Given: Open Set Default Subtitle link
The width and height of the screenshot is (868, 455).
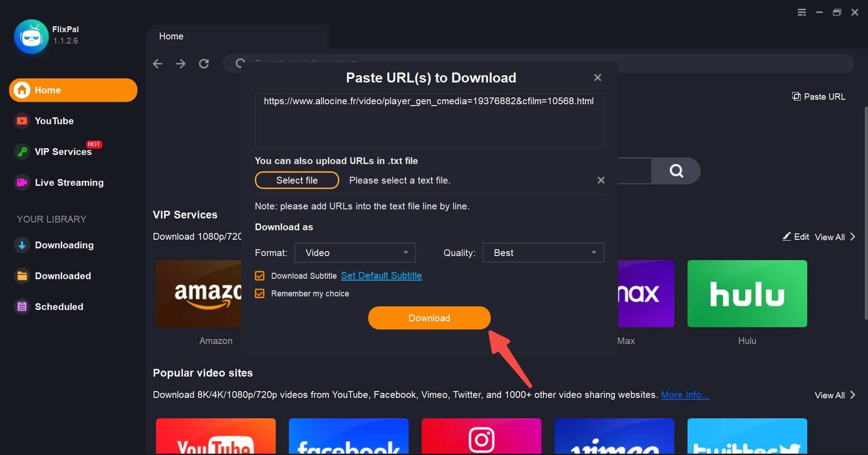Looking at the screenshot, I should [381, 276].
